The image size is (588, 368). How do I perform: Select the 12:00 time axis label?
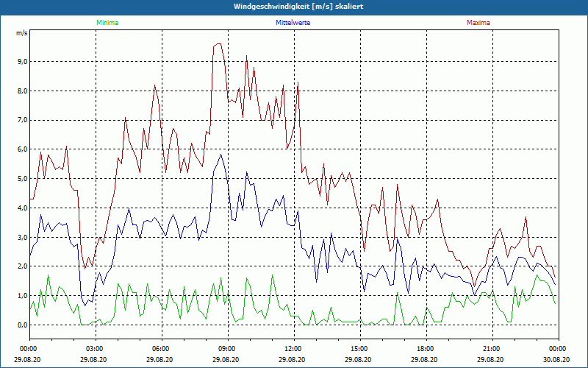coord(293,349)
